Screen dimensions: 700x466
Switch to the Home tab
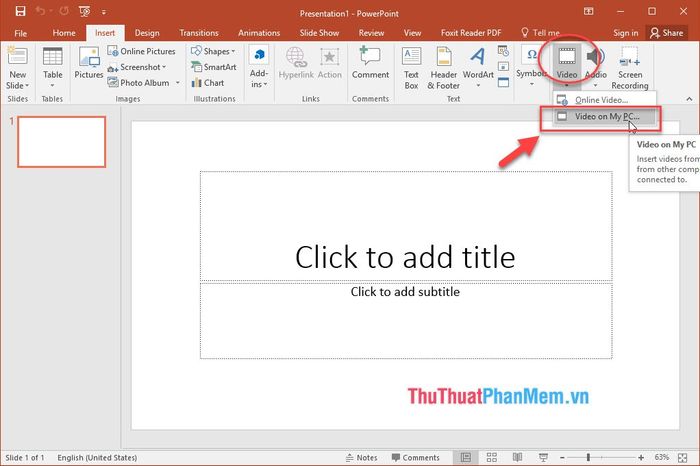[64, 33]
